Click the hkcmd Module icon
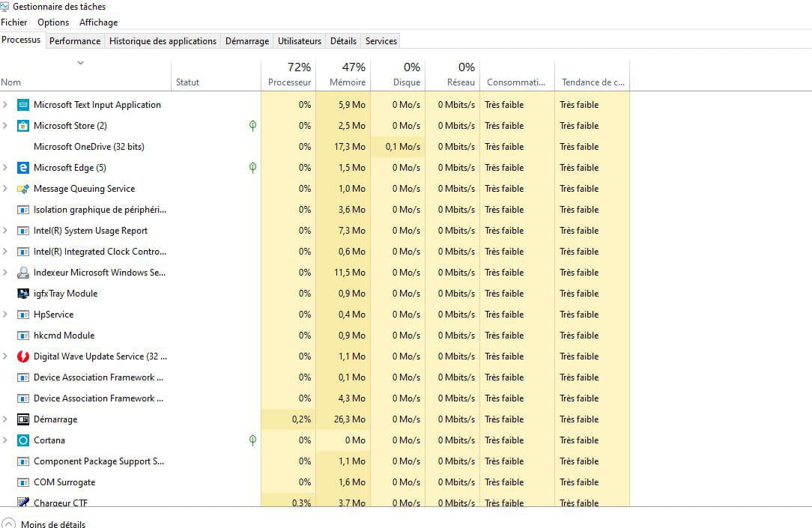The width and height of the screenshot is (812, 528). (x=22, y=336)
